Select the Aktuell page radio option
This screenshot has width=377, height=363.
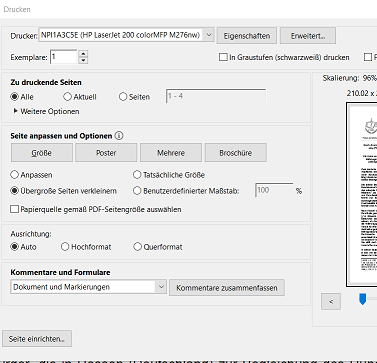coord(67,97)
